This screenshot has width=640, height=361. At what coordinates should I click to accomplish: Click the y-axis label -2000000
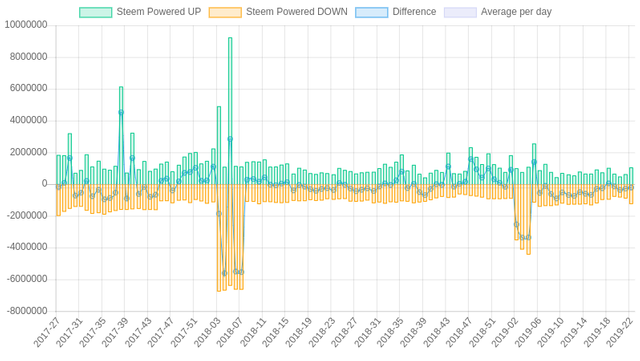point(27,216)
